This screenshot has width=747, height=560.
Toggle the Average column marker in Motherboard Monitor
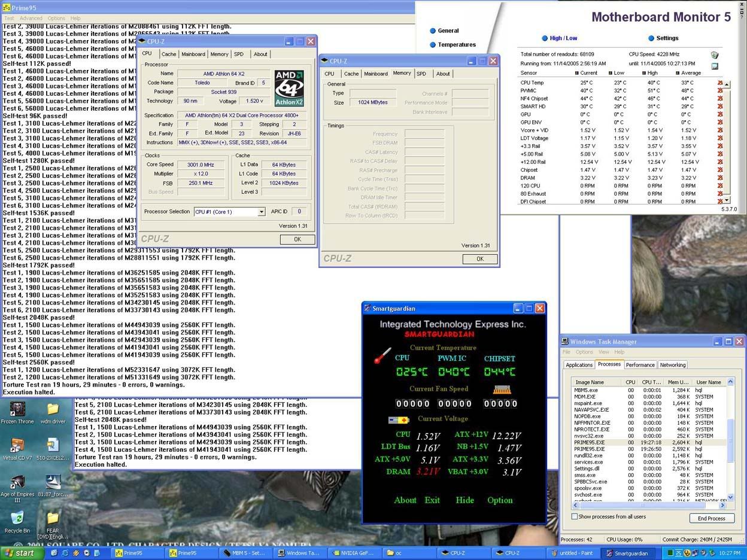point(677,73)
